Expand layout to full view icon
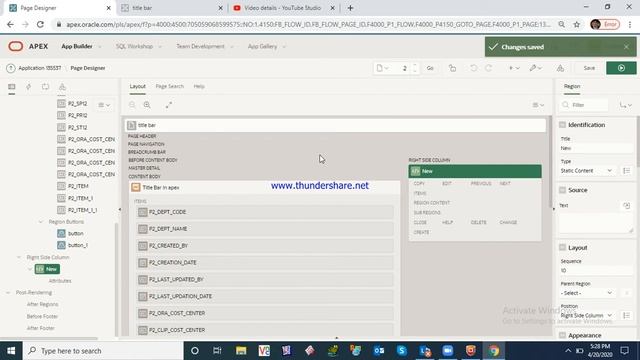The image size is (640, 360). 169,105
